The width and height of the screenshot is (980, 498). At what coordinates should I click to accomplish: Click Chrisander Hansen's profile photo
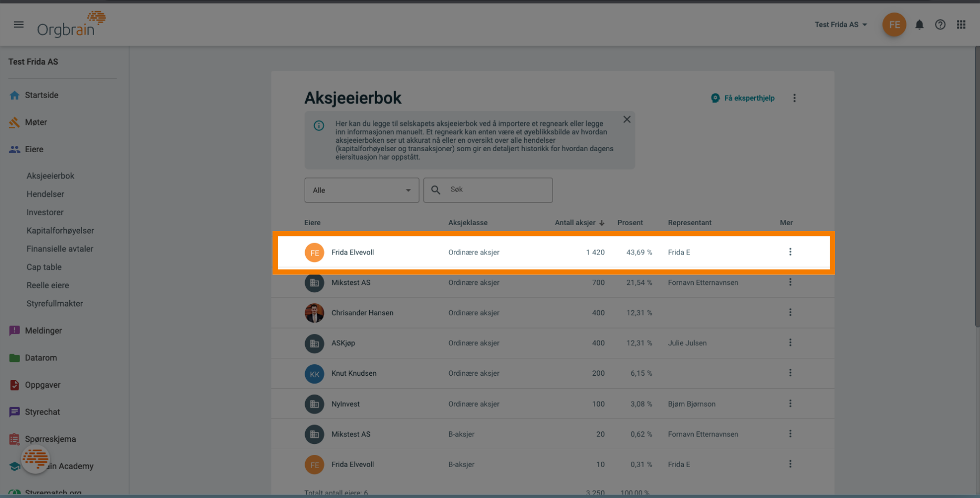[x=314, y=313]
